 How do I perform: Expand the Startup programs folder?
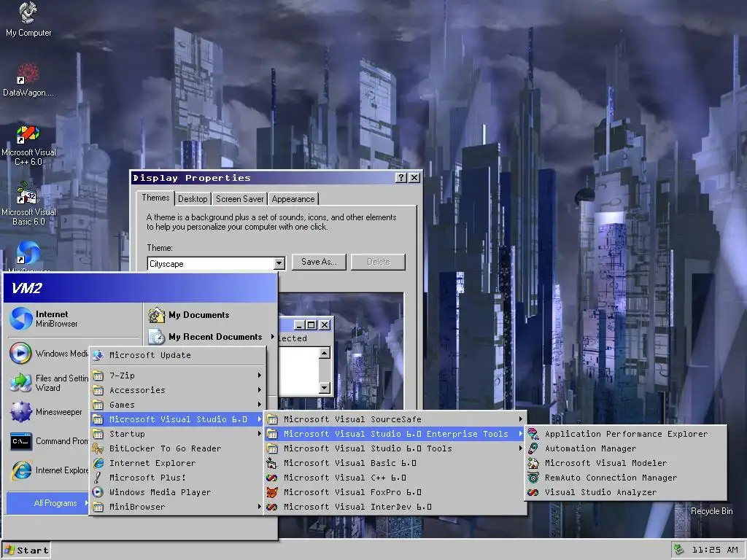tap(177, 434)
